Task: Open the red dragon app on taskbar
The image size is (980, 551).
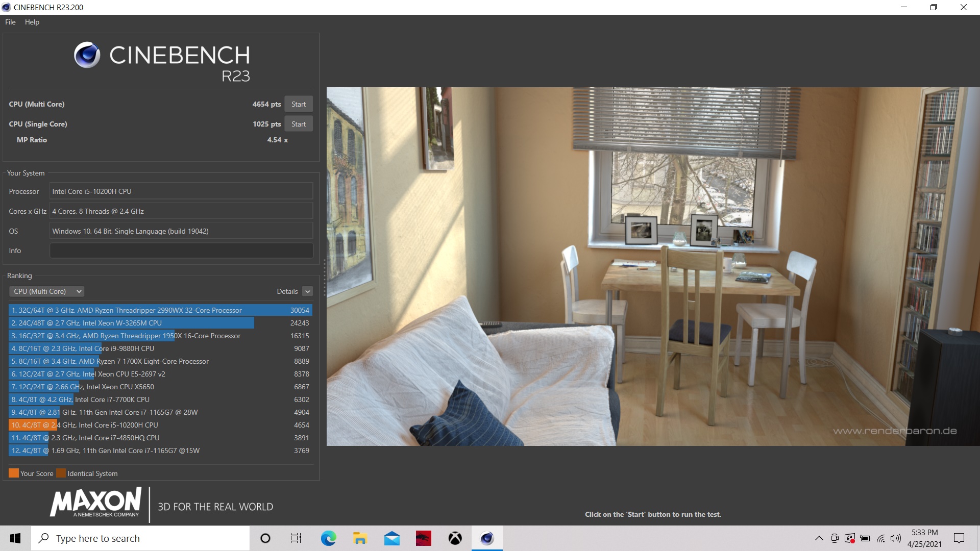Action: 423,538
